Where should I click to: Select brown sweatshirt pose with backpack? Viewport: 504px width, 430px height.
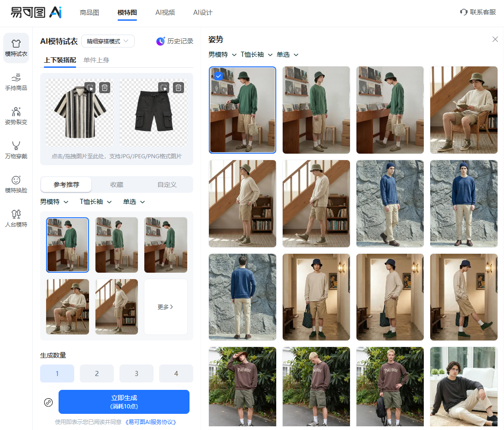[x=390, y=387]
